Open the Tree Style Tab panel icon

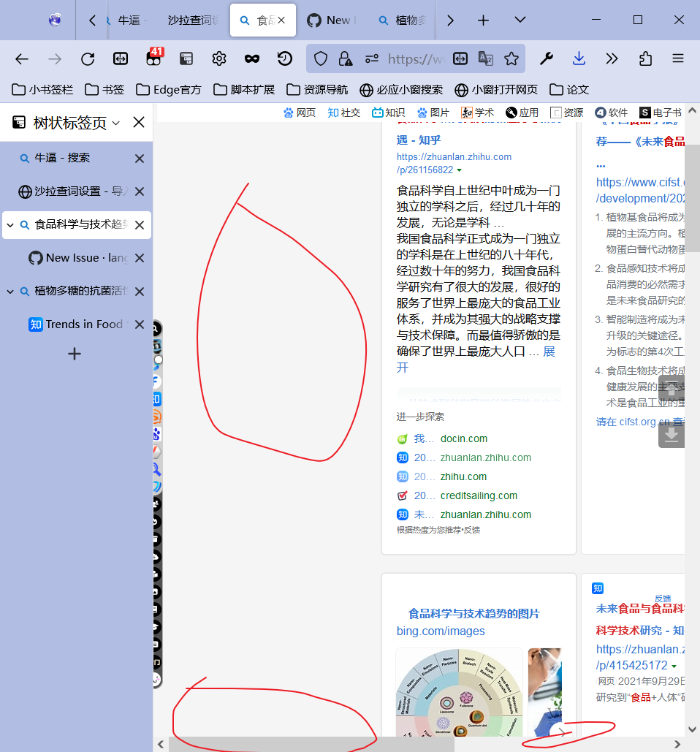click(18, 122)
